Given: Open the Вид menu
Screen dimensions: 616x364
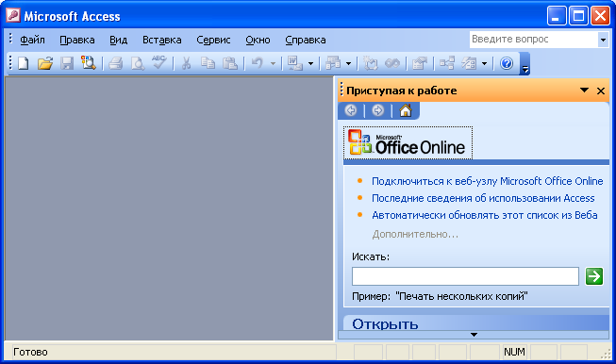Looking at the screenshot, I should click(118, 40).
